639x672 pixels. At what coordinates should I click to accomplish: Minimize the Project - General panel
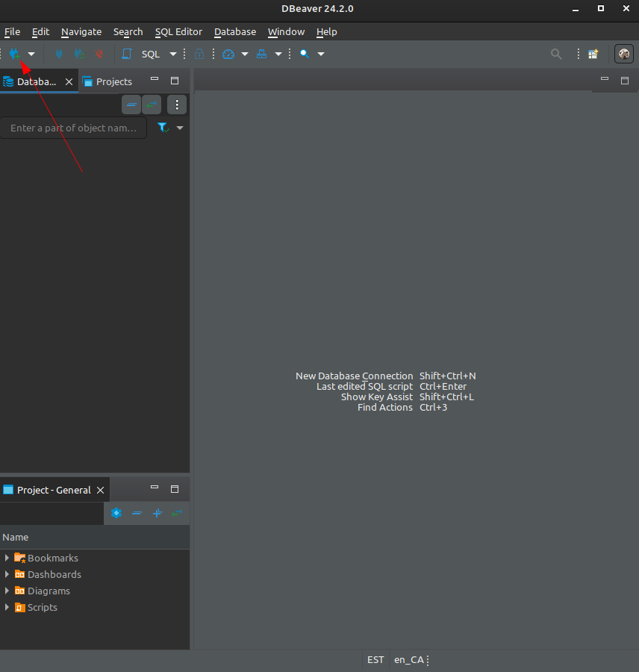point(155,488)
